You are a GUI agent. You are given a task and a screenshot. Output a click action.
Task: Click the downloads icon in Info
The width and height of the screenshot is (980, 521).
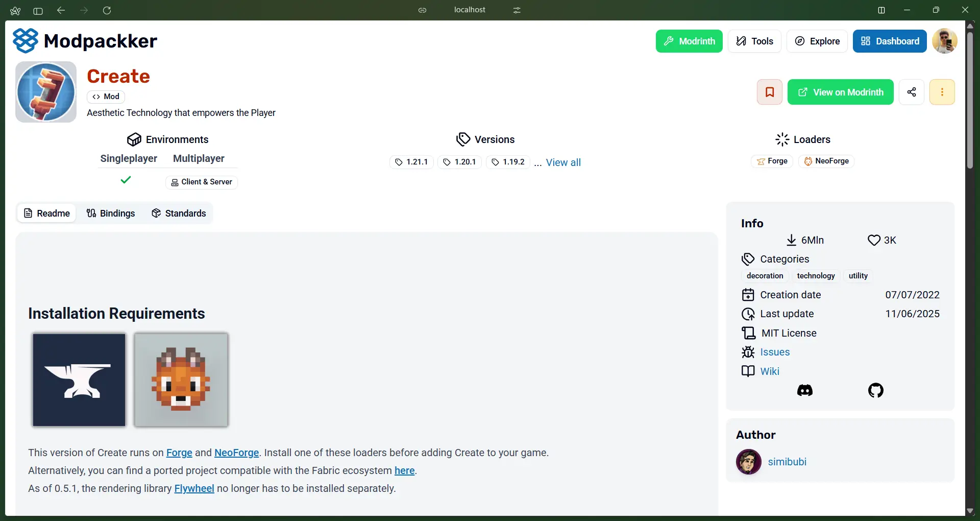791,240
